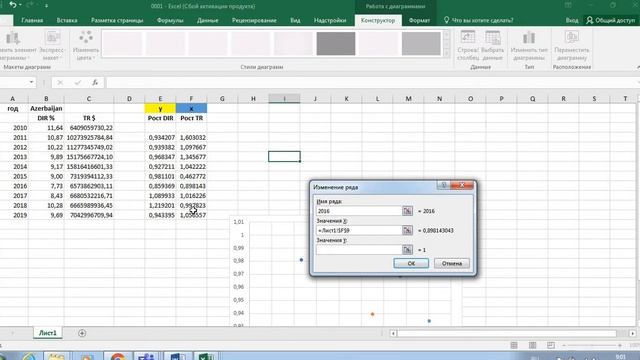Click the Azerbaijan header cell
The height and width of the screenshot is (360, 640).
pyautogui.click(x=46, y=108)
